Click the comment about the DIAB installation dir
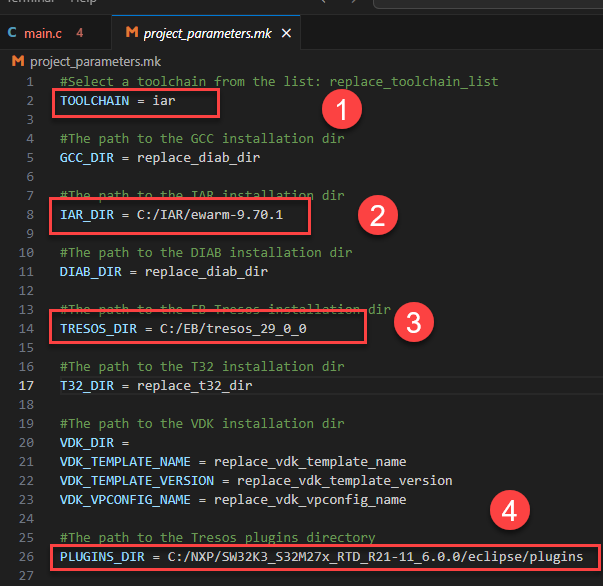603x586 pixels. pos(206,253)
